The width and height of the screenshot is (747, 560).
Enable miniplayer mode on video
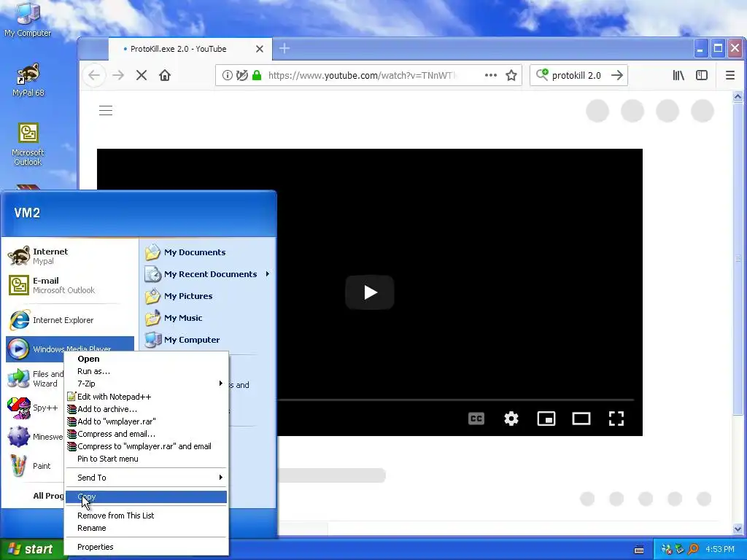pyautogui.click(x=546, y=419)
